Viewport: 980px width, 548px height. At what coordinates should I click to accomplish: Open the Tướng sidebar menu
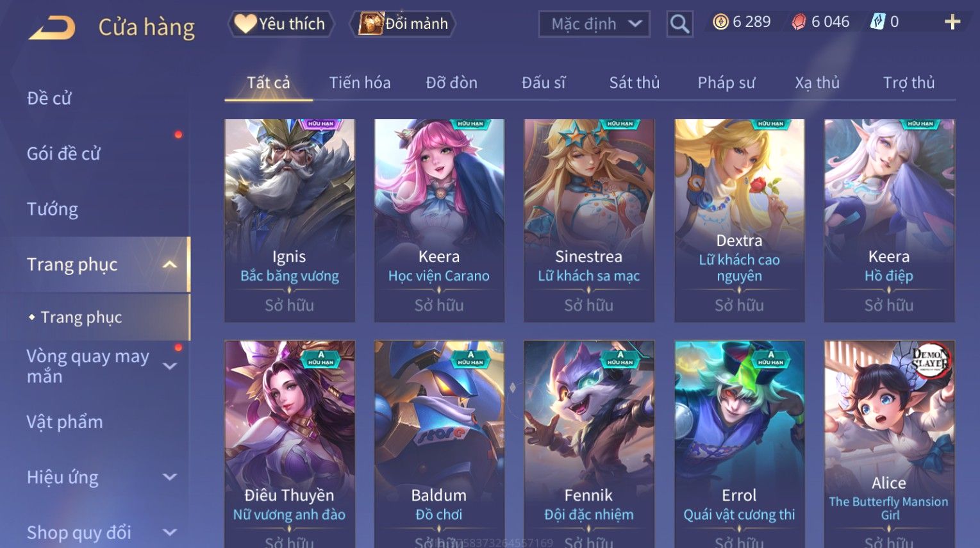53,209
